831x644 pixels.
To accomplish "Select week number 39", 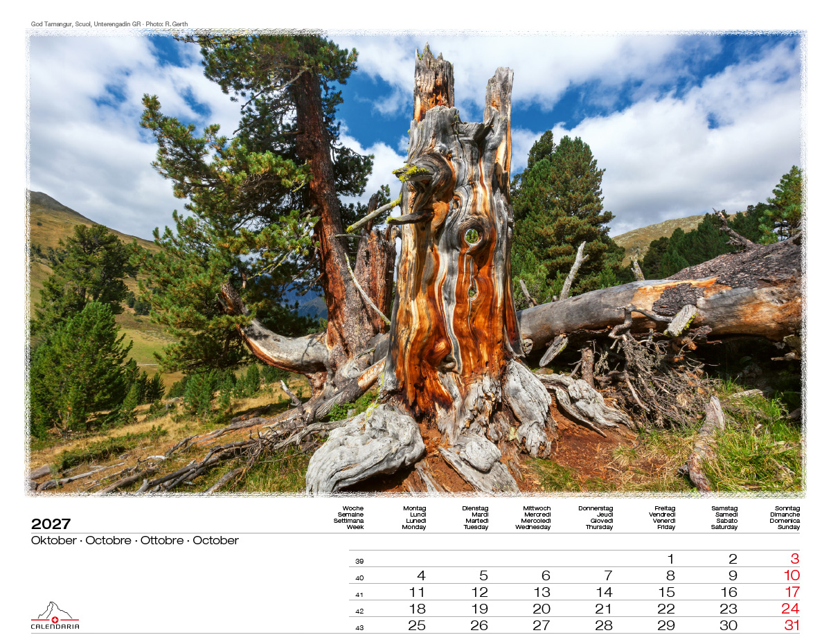I will (x=359, y=562).
